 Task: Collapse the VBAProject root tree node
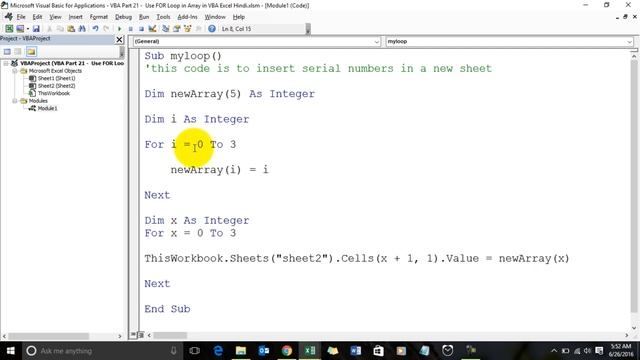(6, 63)
